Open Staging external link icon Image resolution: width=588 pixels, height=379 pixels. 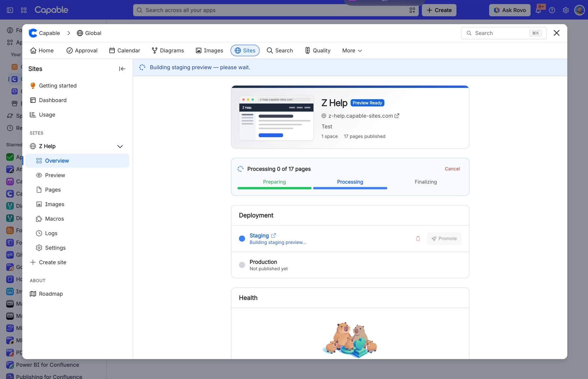273,235
